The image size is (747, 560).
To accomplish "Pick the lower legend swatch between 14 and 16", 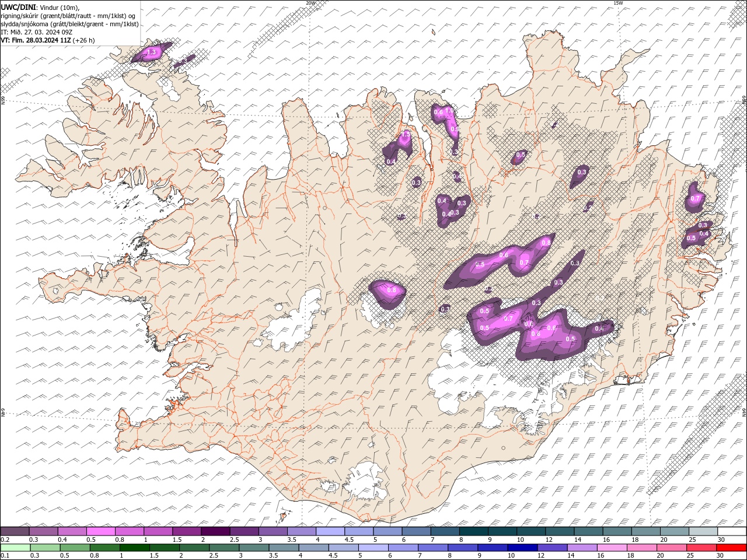I will [581, 548].
